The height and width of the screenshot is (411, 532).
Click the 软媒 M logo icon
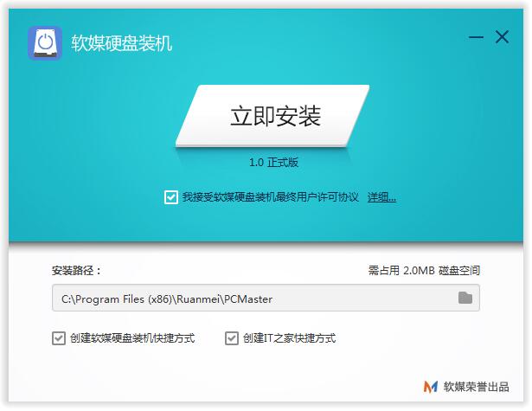[x=431, y=387]
